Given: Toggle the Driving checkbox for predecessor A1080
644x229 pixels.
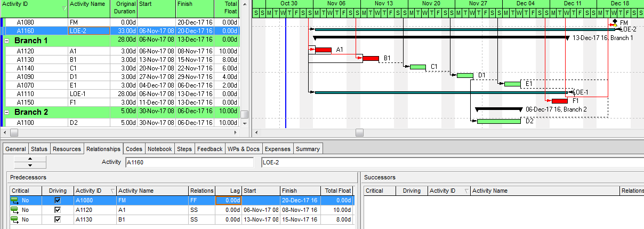Looking at the screenshot, I should 58,201.
